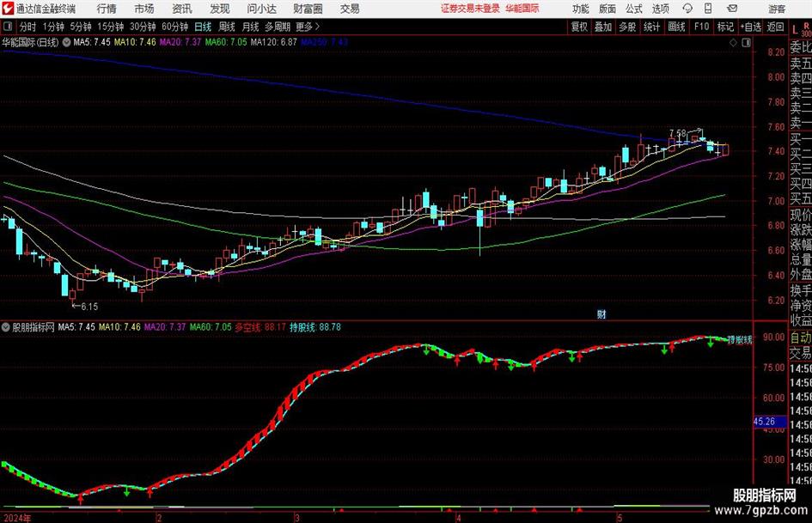Click the 6.15 low price annotation

coord(89,307)
